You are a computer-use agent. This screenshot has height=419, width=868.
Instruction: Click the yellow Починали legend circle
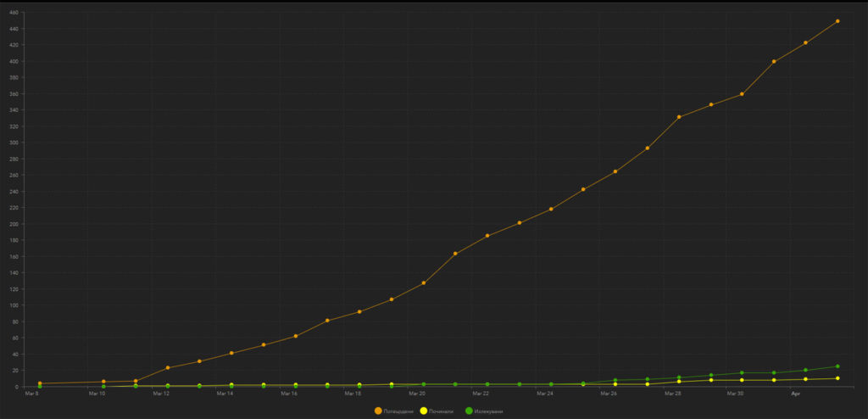tap(423, 411)
